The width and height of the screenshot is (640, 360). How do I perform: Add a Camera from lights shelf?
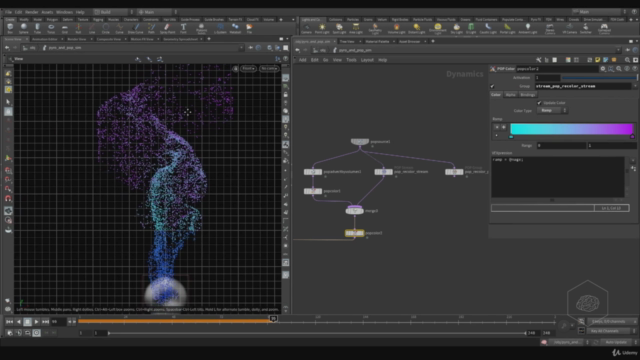point(306,29)
